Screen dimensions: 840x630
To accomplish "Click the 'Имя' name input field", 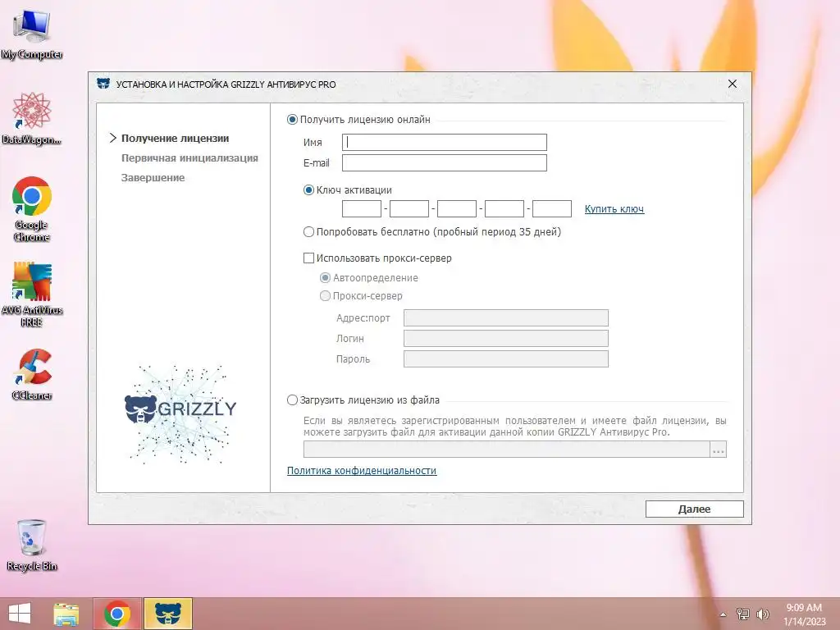I will click(x=444, y=142).
